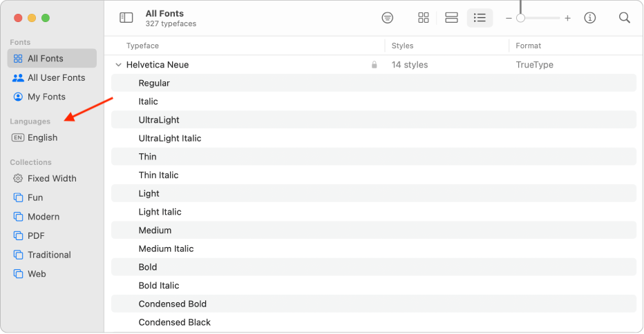The image size is (644, 334).
Task: Click the All User Fonts people icon
Action: point(18,77)
